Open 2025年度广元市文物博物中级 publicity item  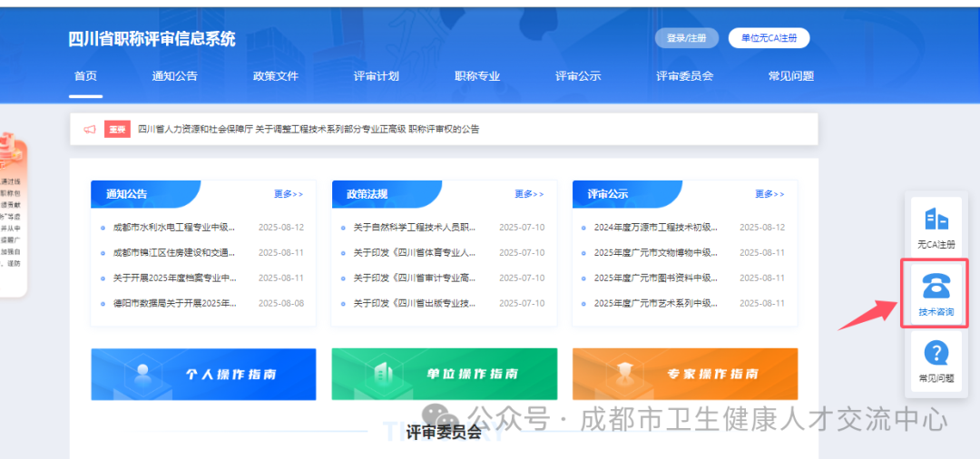coord(656,253)
